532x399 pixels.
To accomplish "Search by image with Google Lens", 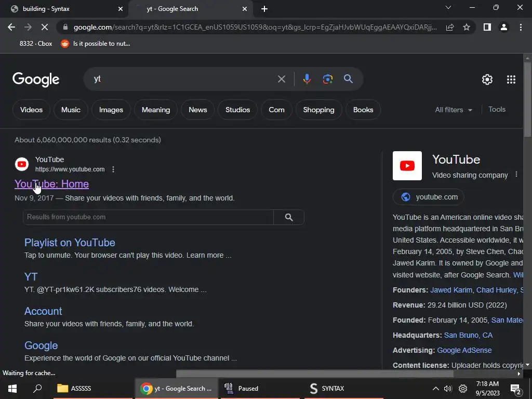I will (327, 79).
